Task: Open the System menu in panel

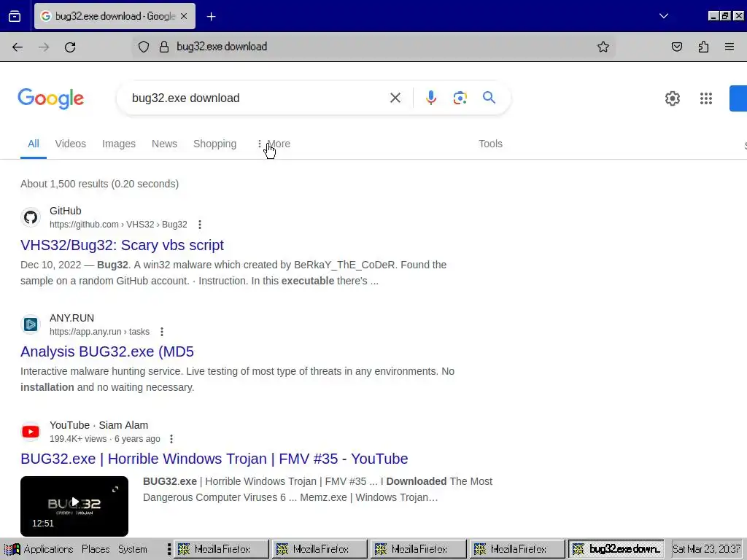Action: point(133,549)
